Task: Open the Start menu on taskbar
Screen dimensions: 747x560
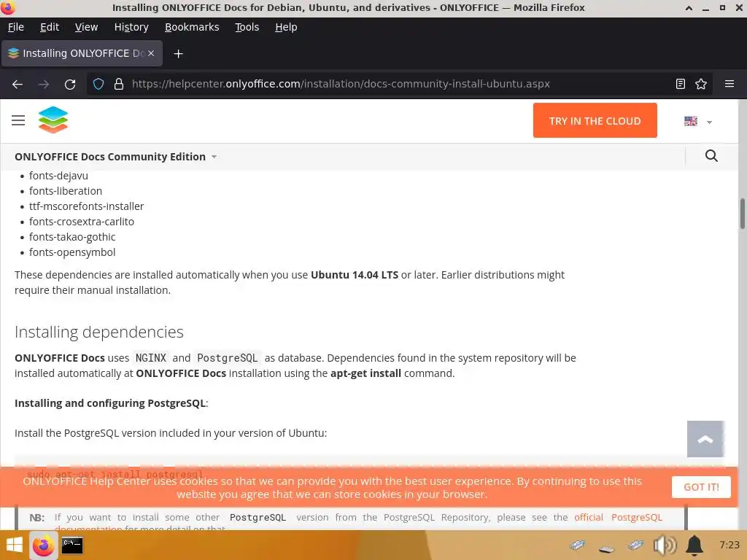Action: 14,545
